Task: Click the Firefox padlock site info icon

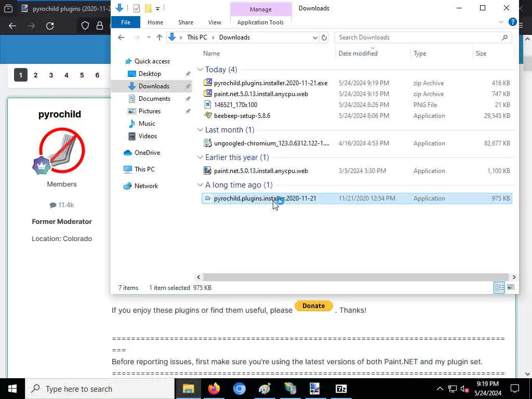Action: tap(100, 26)
